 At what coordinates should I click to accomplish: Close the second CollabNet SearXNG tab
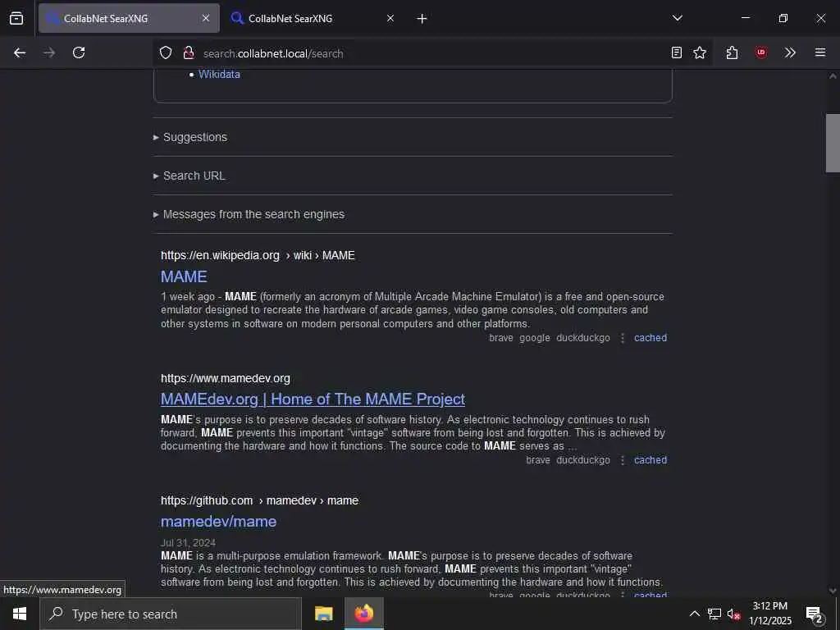[390, 18]
